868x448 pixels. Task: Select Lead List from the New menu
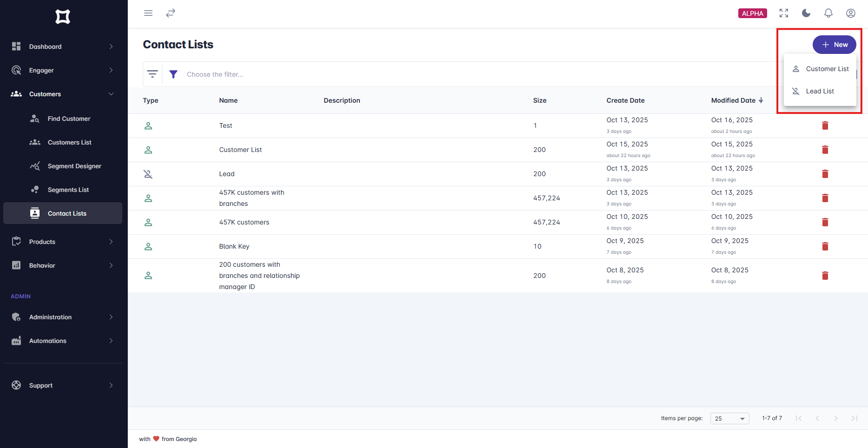coord(820,91)
